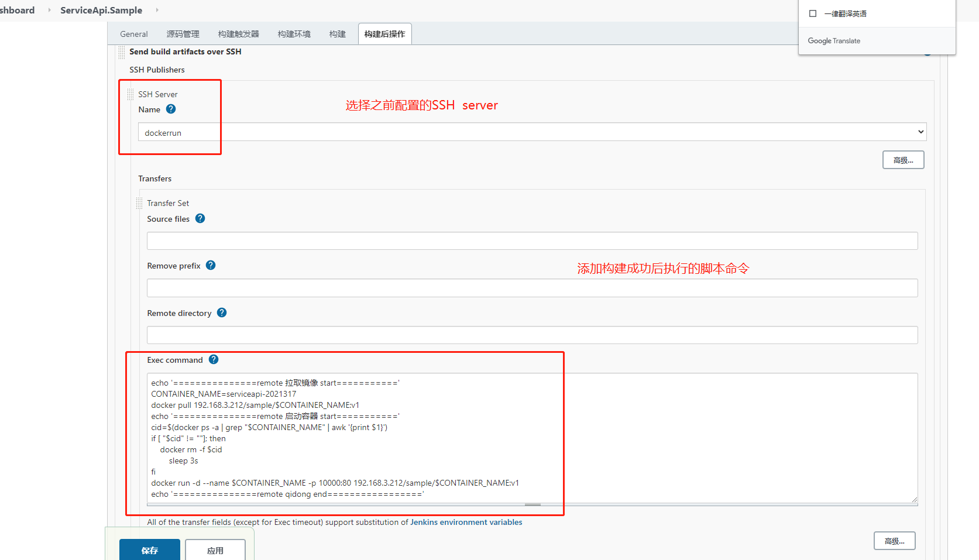Click the Transfers section label
Viewport: 979px width, 560px height.
pos(155,178)
